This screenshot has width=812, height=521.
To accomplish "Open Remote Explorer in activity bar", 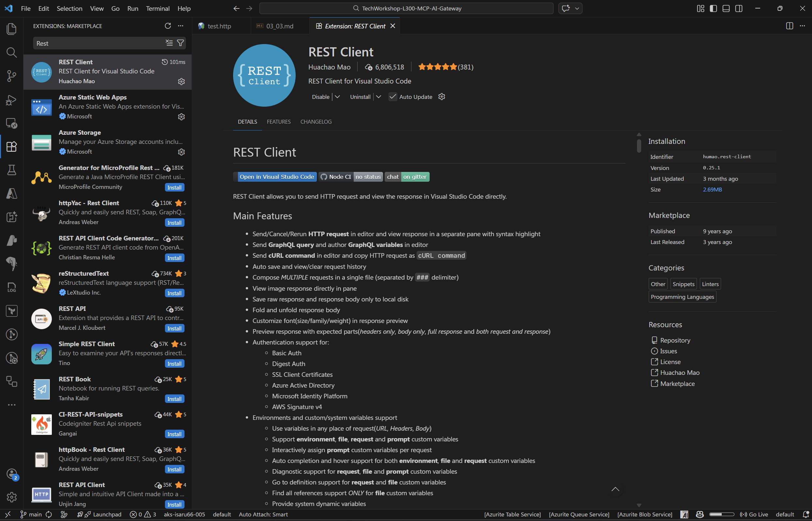I will point(11,123).
